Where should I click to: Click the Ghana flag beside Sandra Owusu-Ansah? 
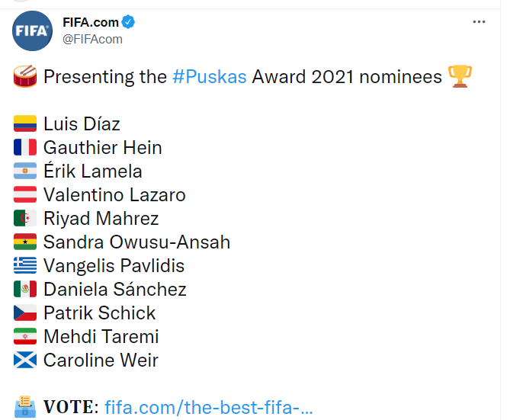[25, 242]
